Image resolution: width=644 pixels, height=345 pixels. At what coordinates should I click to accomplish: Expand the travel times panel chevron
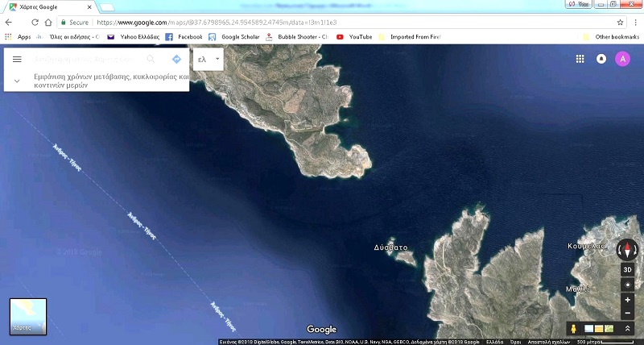coord(17,81)
